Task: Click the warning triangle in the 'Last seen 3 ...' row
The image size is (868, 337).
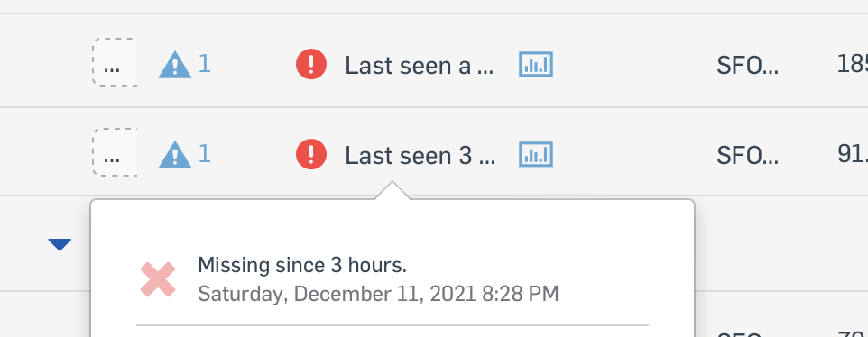Action: (x=175, y=154)
